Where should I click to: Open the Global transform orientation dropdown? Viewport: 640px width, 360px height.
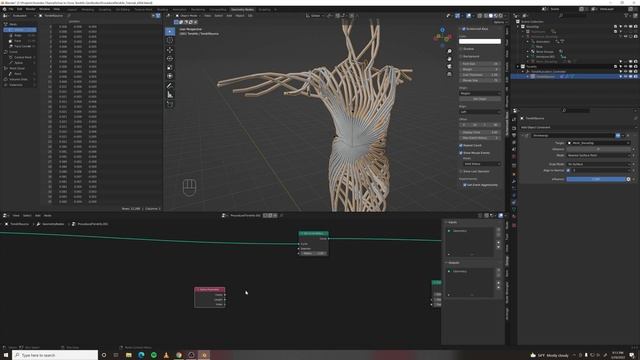point(316,16)
